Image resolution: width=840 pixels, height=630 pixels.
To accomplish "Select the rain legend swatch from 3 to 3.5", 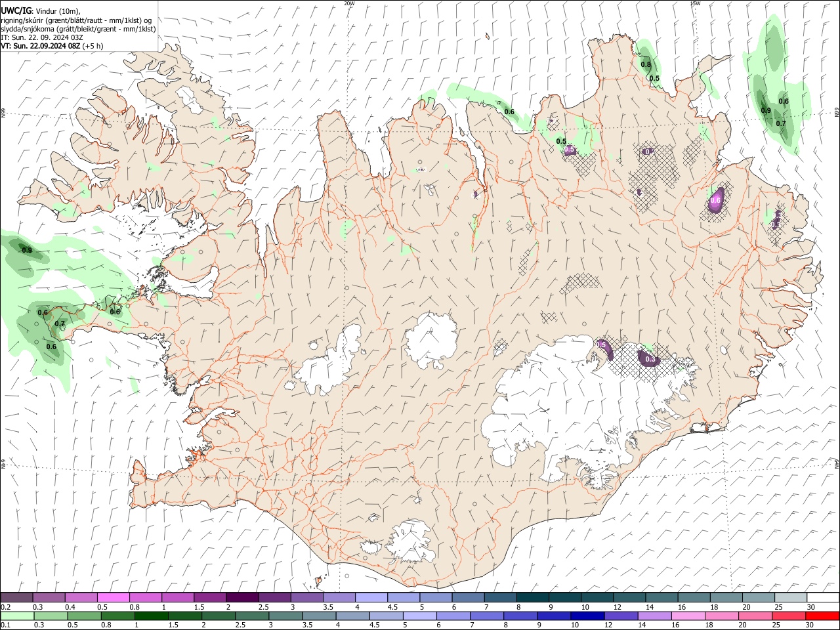I will click(x=285, y=616).
